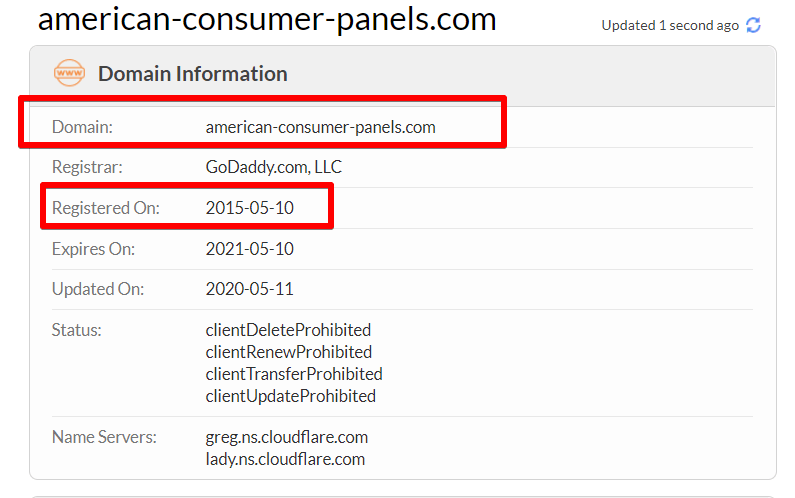Viewport: 795px width, 498px height.
Task: Click the page title american-consumer-panels.com
Action: click(x=267, y=19)
